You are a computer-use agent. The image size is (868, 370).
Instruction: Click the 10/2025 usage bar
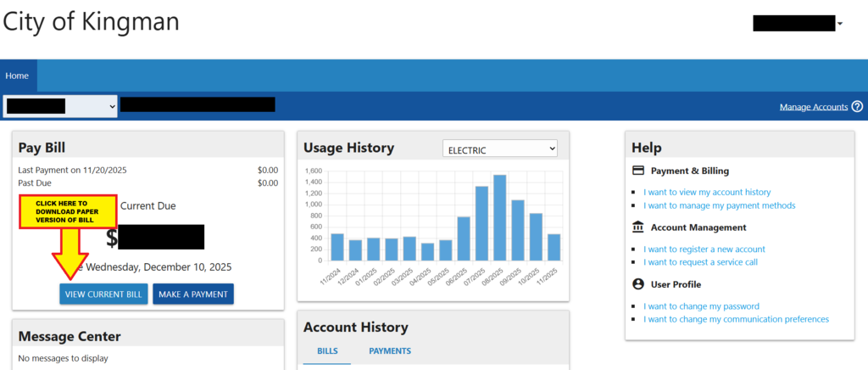(x=536, y=237)
